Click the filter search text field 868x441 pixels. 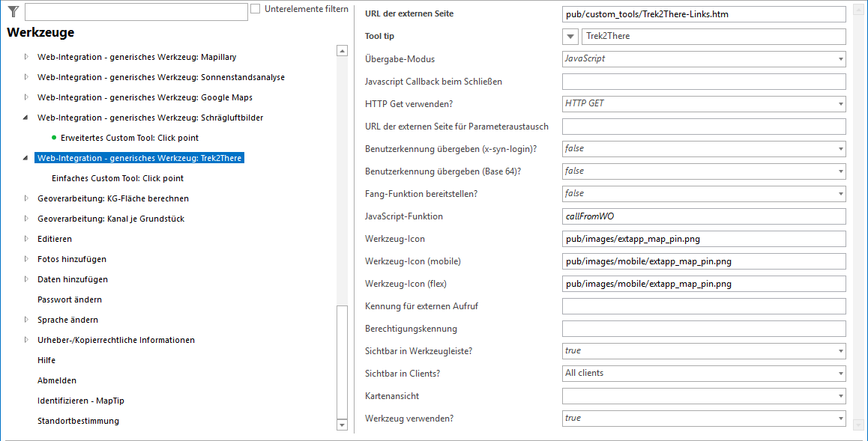pyautogui.click(x=136, y=12)
